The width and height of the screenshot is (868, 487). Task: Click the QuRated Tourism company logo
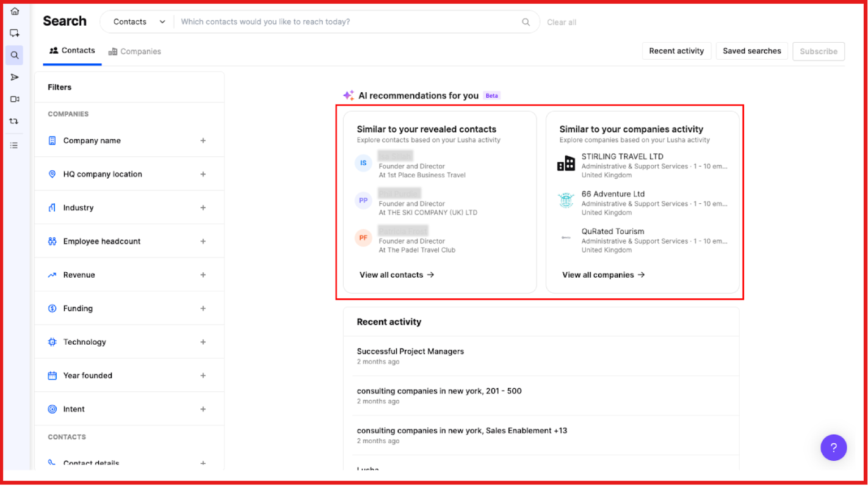coord(566,237)
